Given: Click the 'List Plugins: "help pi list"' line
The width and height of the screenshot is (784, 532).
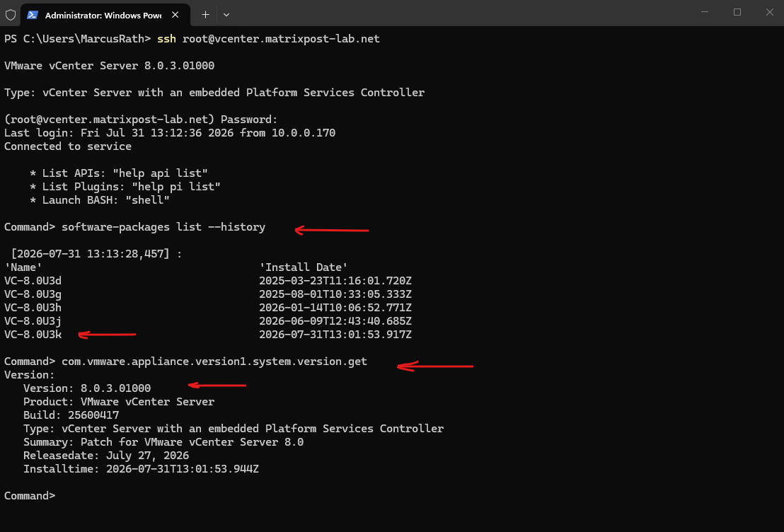Looking at the screenshot, I should [125, 187].
